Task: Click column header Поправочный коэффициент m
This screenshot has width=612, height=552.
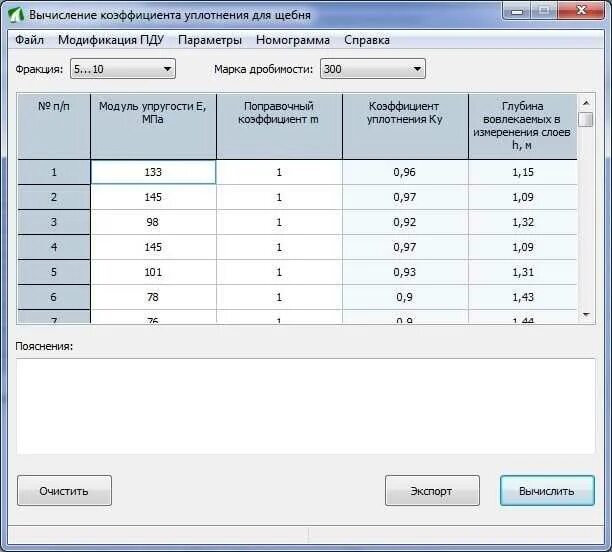Action: pos(279,126)
